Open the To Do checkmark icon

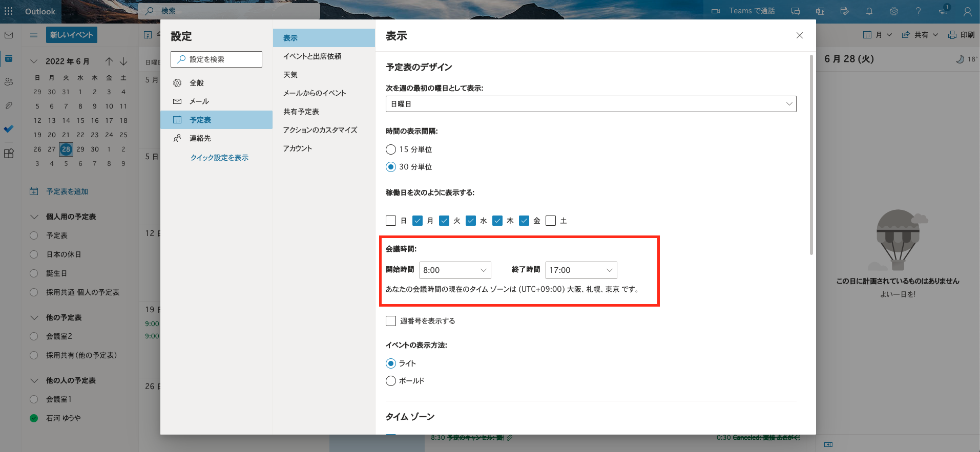[9, 129]
